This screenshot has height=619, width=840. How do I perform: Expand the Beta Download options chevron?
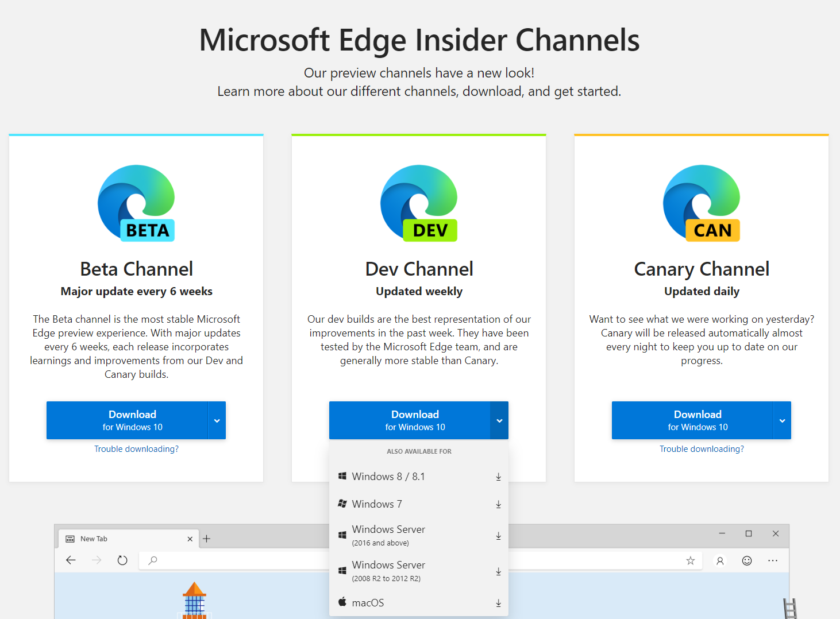(217, 420)
